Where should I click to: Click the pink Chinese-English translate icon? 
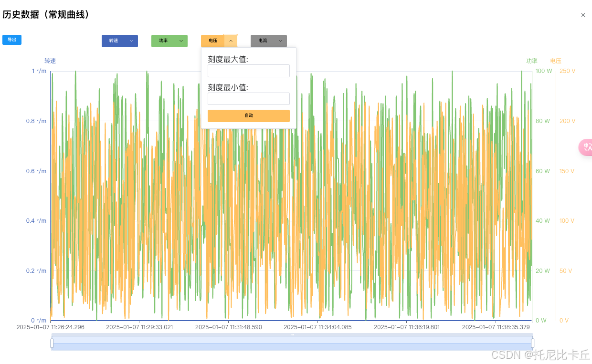pyautogui.click(x=586, y=147)
